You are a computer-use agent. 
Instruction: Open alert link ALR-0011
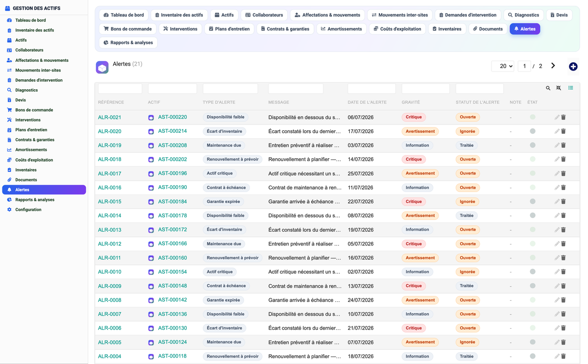tap(110, 258)
